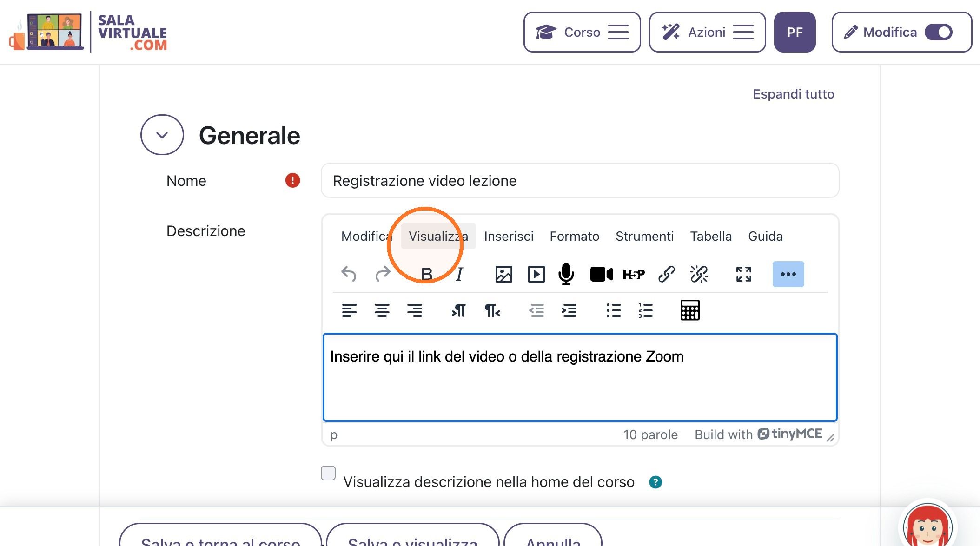Open the Guida editor menu

pyautogui.click(x=765, y=236)
